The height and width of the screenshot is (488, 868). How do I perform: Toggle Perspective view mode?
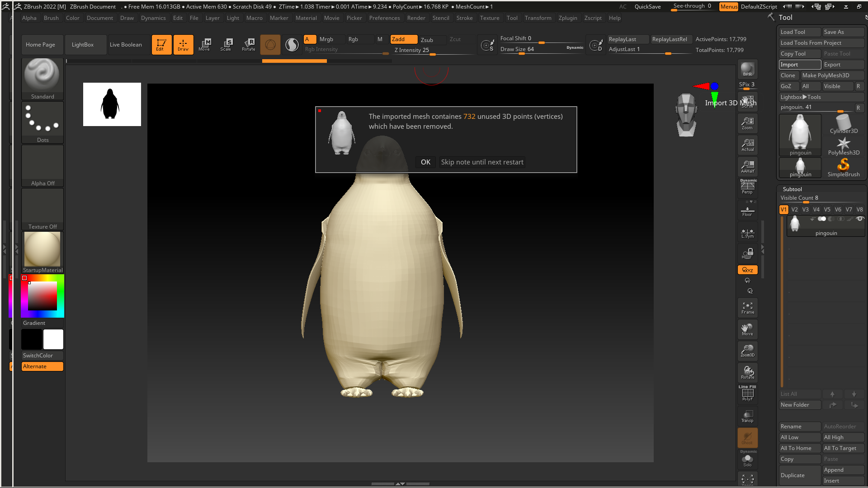point(747,187)
